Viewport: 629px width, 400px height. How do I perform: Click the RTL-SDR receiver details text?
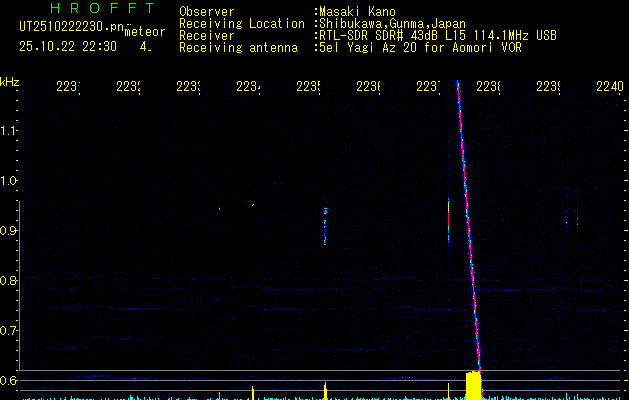[438, 35]
